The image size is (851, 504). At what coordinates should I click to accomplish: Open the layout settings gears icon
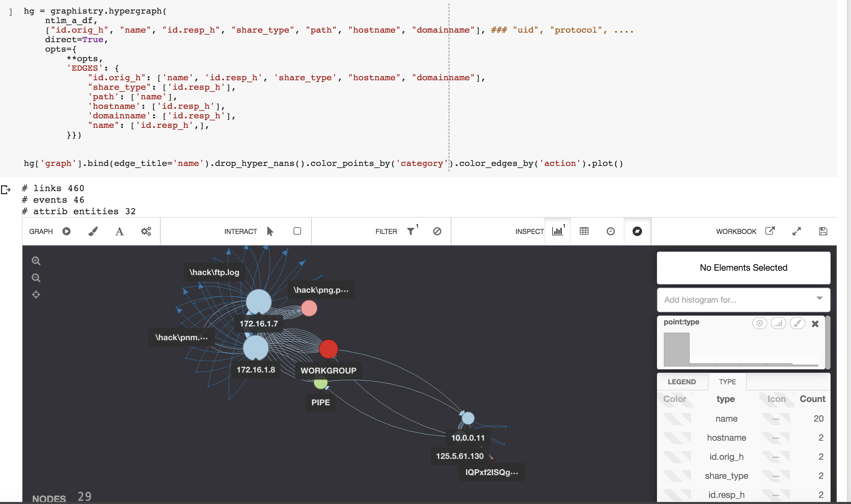146,231
